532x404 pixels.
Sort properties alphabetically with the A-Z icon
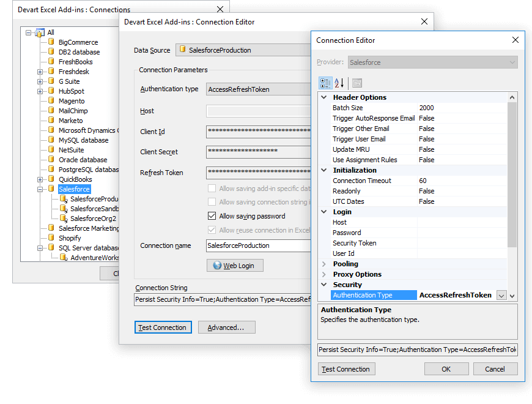click(x=339, y=82)
